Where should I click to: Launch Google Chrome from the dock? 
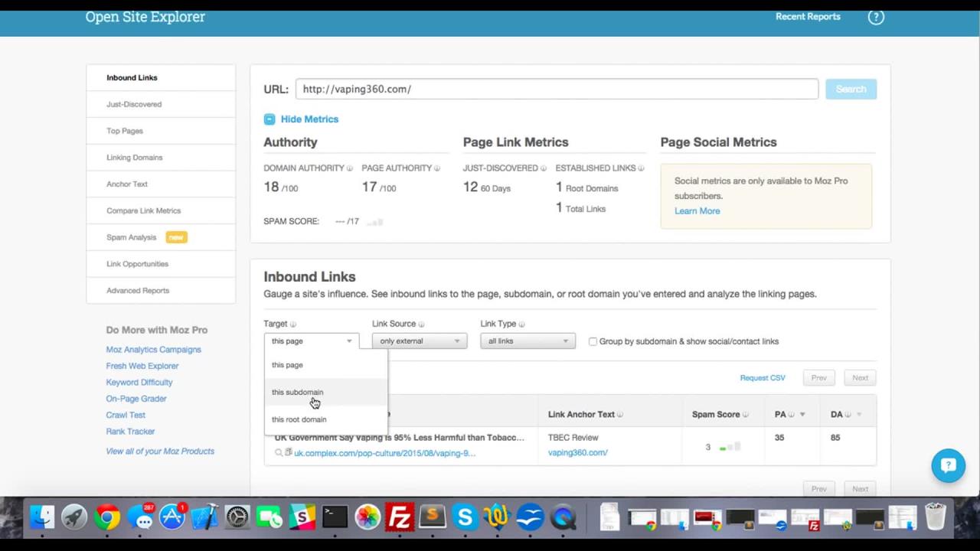[x=107, y=518]
